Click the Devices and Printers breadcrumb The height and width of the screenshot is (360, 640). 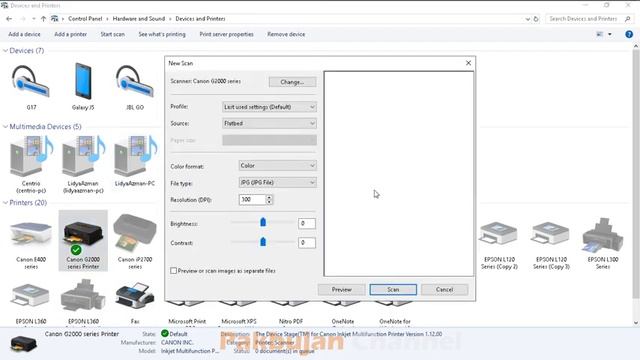(x=200, y=19)
